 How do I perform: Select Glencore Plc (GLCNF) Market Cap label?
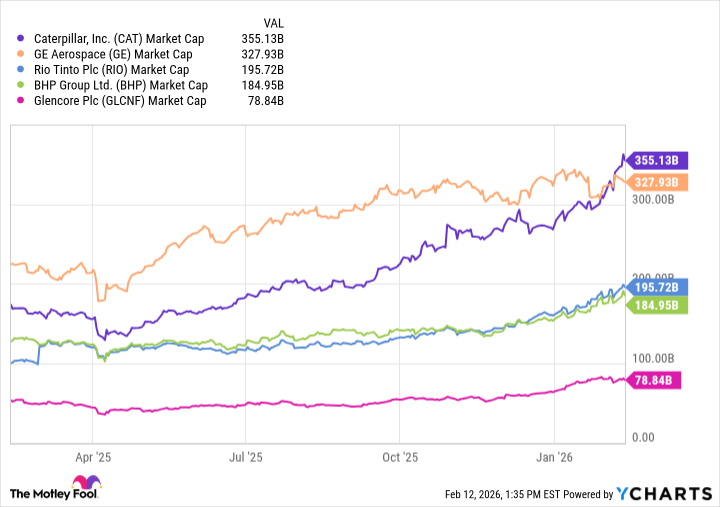click(x=120, y=101)
